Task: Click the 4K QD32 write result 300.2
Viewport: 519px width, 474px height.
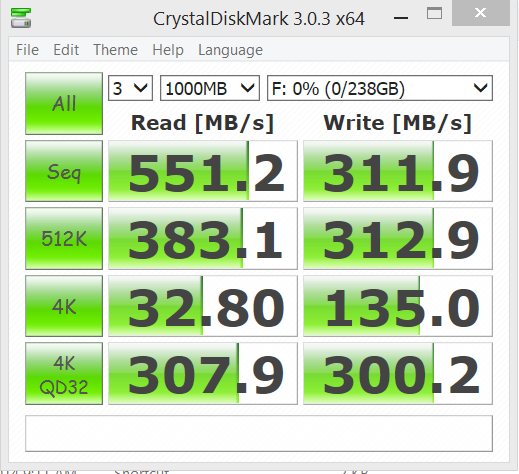Action: (x=398, y=373)
